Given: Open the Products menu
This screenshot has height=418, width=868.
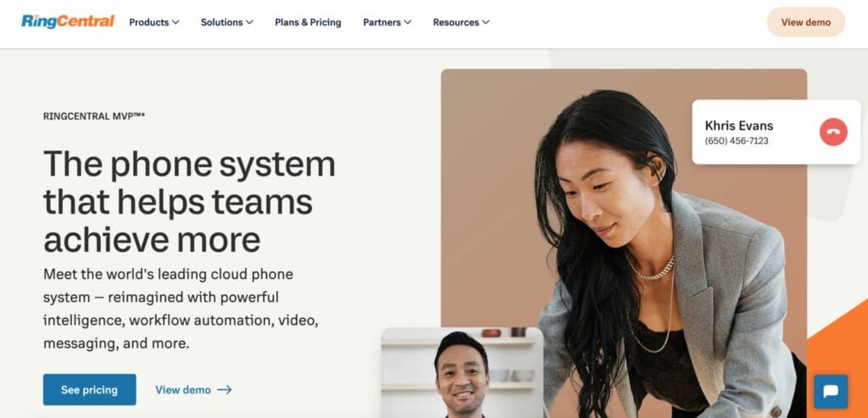Looking at the screenshot, I should [149, 23].
